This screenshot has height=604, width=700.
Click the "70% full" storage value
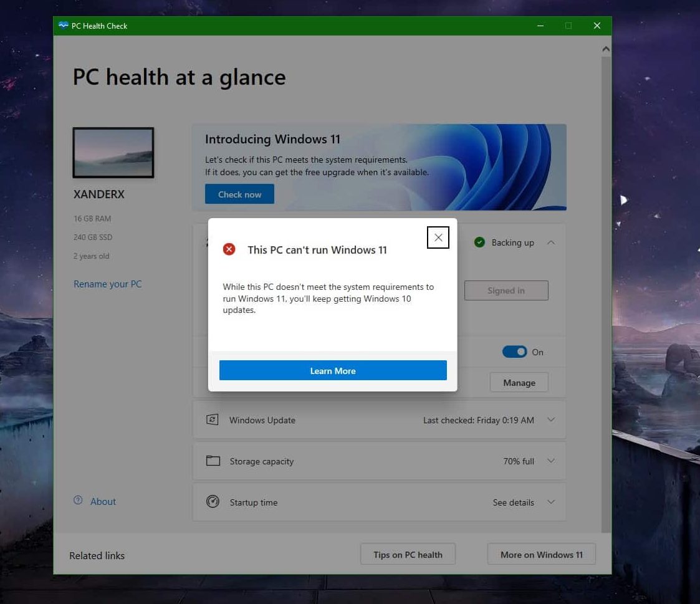pos(519,461)
